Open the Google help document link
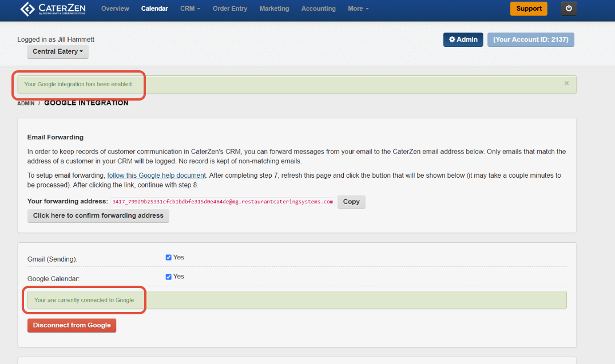The image size is (615, 364). pos(157,175)
